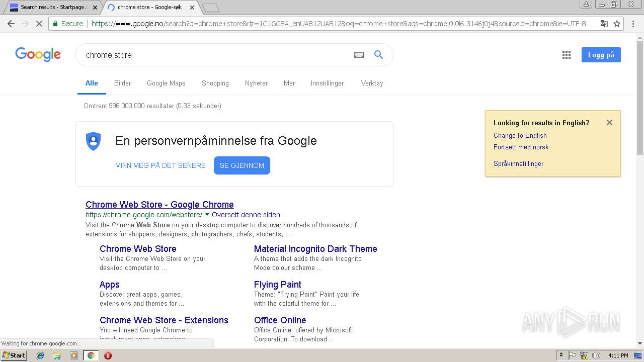Open Chrome's three-dot menu
The height and width of the screenshot is (362, 644).
(x=633, y=24)
